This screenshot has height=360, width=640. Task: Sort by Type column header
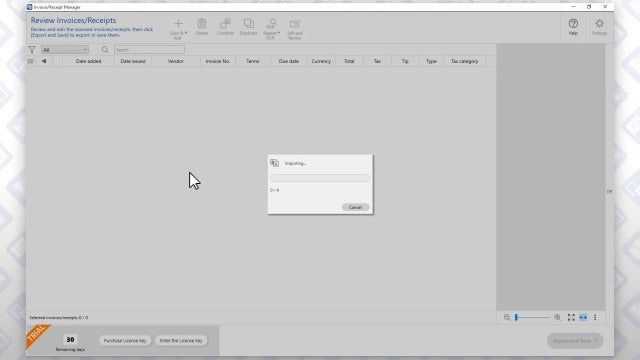(431, 61)
